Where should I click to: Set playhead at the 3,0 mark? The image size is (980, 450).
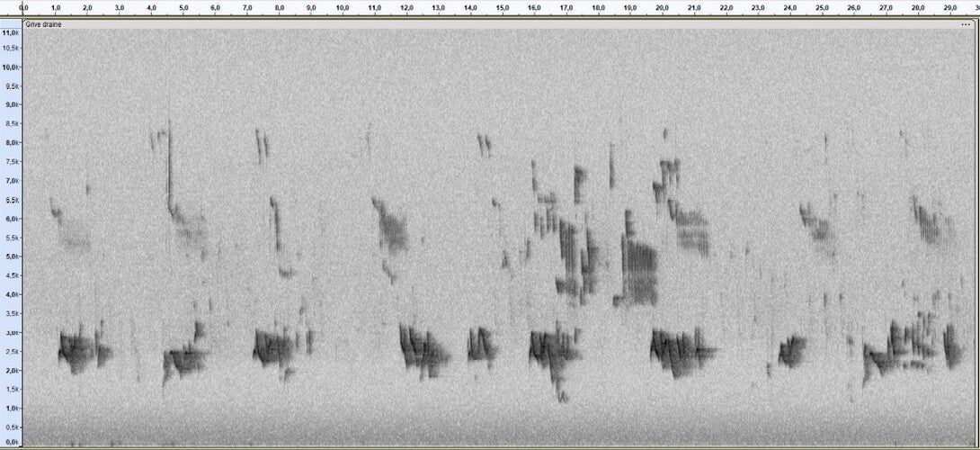click(120, 8)
